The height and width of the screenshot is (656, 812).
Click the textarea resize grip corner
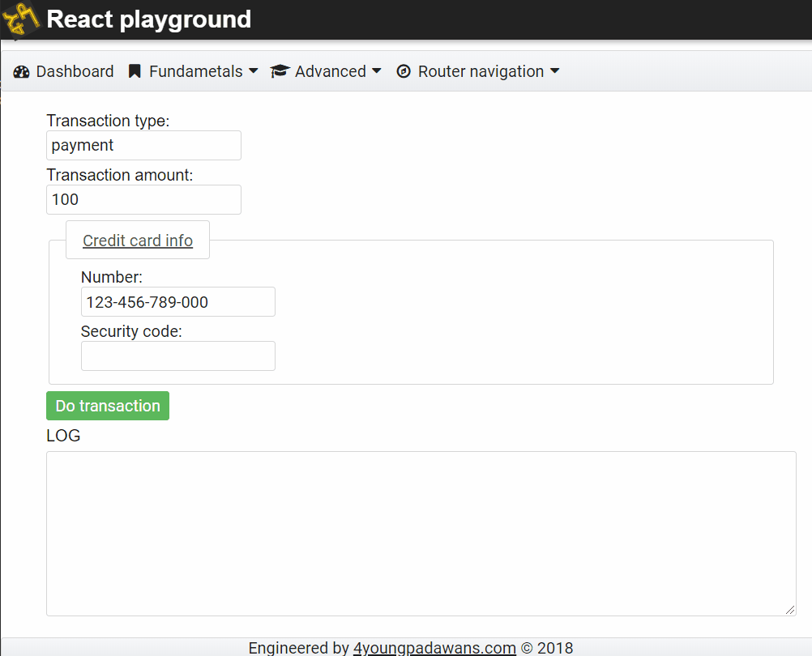(792, 608)
